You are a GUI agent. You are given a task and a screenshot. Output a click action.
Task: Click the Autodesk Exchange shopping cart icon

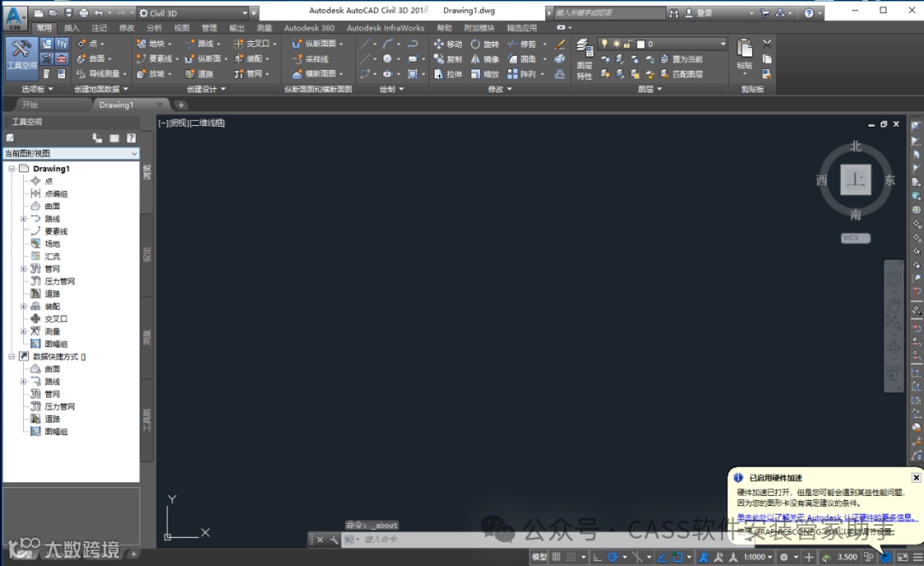765,13
